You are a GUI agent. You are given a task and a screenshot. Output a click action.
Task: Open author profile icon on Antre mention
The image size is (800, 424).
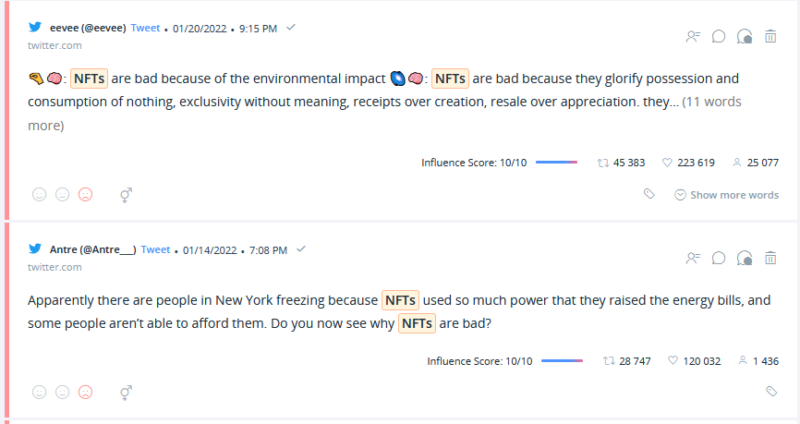point(693,258)
